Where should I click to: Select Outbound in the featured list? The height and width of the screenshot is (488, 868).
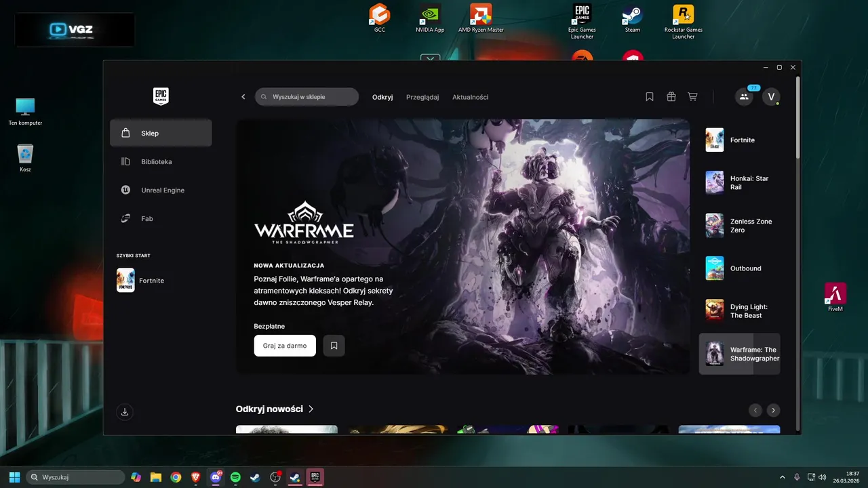pos(740,268)
